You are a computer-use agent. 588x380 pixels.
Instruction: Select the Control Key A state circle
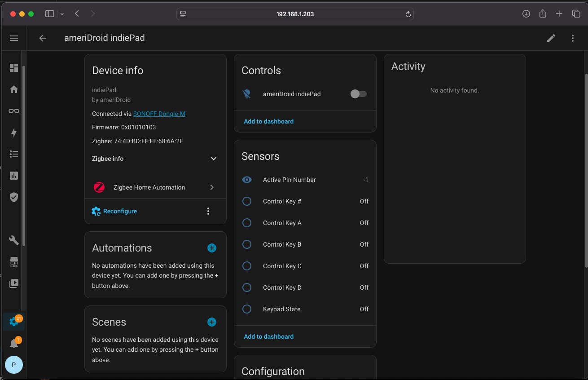[x=247, y=223]
